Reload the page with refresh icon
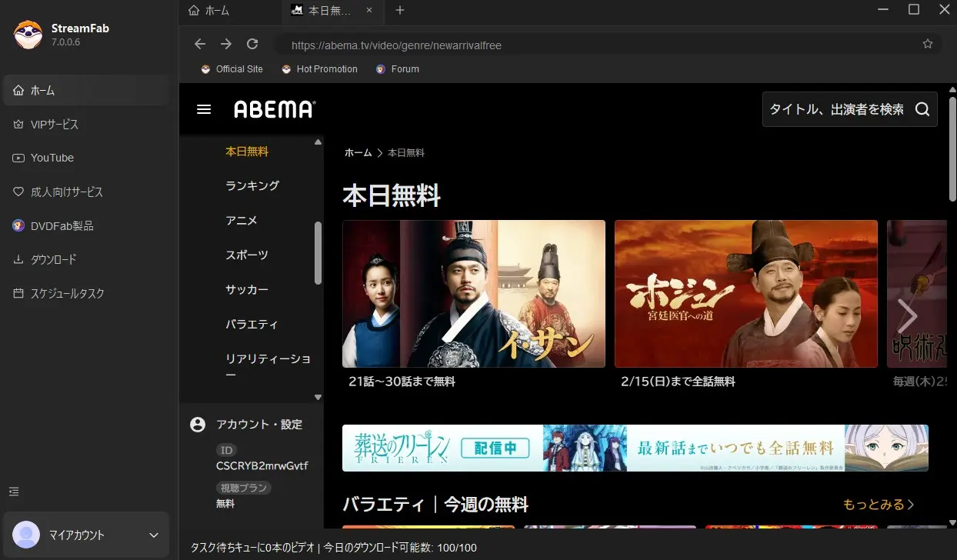 (252, 44)
